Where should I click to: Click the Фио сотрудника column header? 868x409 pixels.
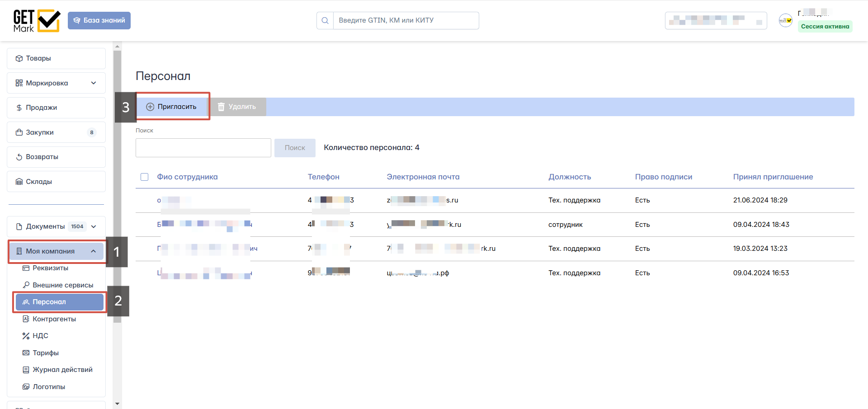[187, 177]
